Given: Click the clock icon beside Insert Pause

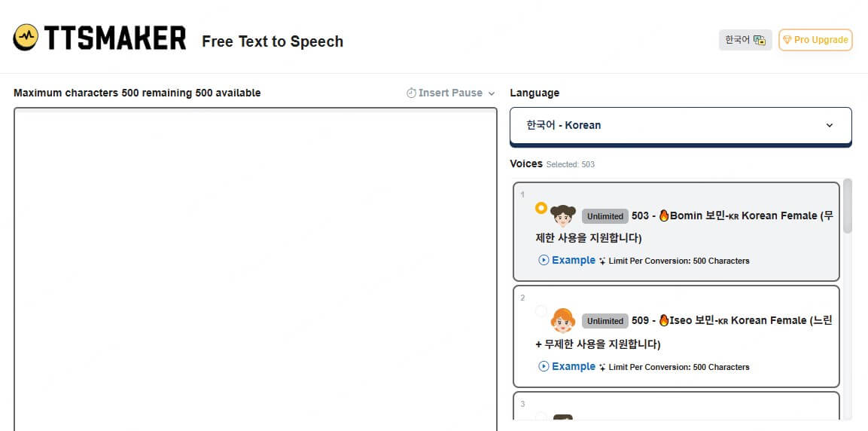Looking at the screenshot, I should (x=411, y=93).
